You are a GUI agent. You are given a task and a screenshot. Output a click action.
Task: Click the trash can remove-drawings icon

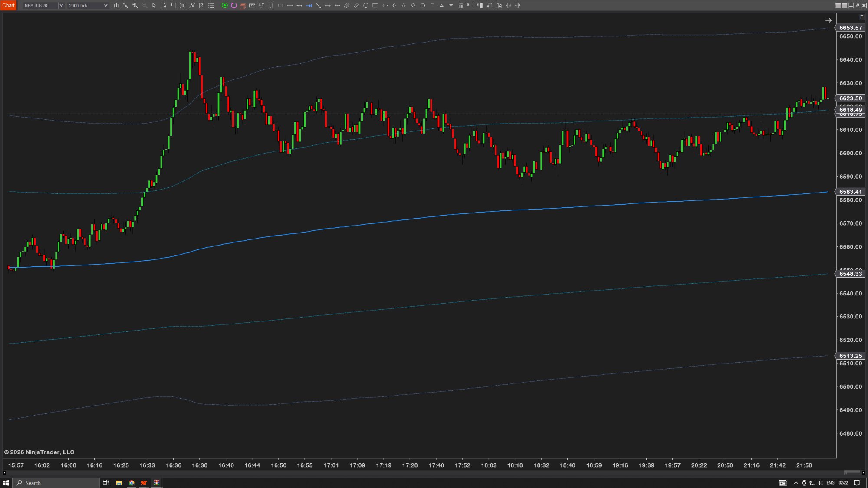pyautogui.click(x=461, y=6)
